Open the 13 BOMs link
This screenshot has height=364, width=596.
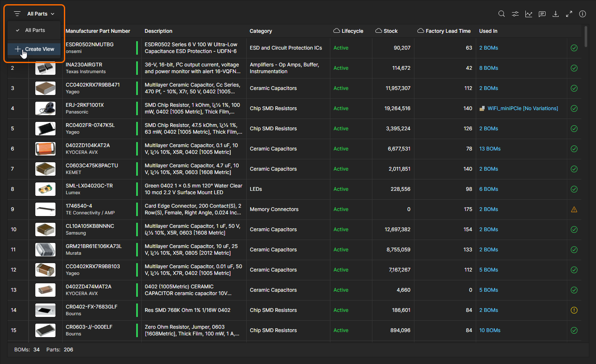490,149
